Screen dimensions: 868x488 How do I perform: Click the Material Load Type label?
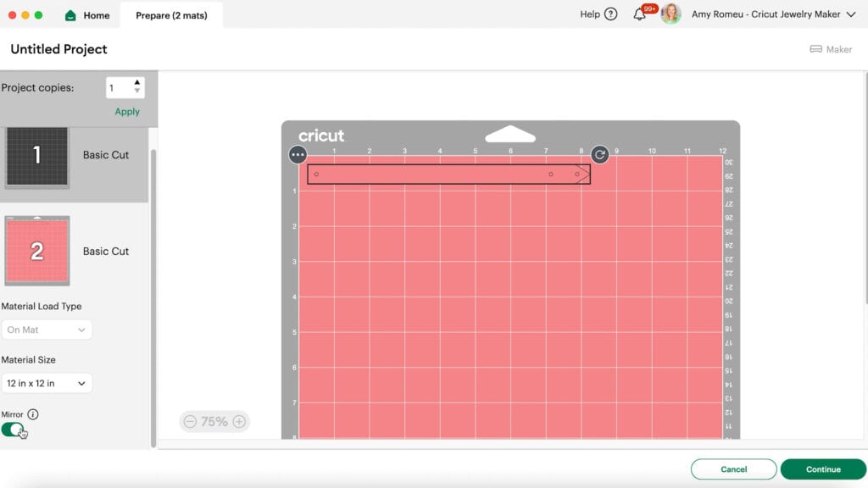(42, 306)
